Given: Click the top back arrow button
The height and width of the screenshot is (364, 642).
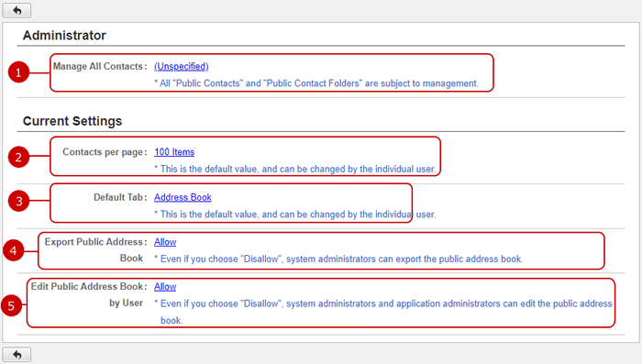Looking at the screenshot, I should pos(17,10).
